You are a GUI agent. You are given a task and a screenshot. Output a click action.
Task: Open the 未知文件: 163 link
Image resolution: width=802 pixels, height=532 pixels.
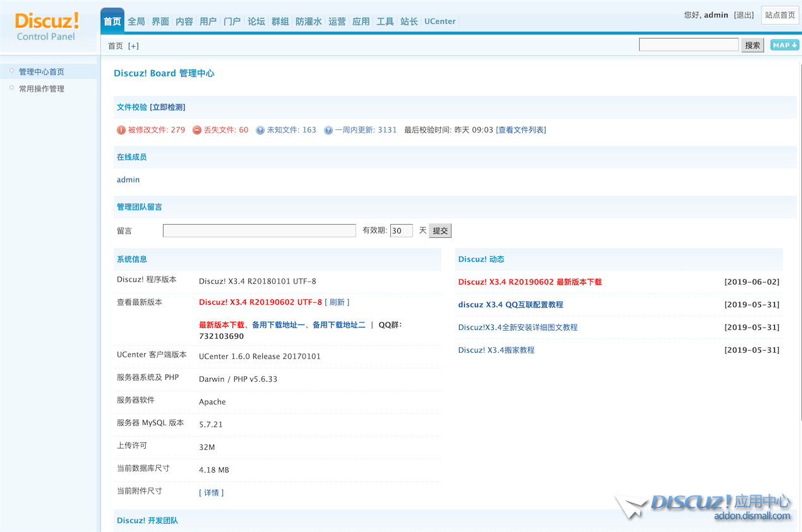coord(292,130)
